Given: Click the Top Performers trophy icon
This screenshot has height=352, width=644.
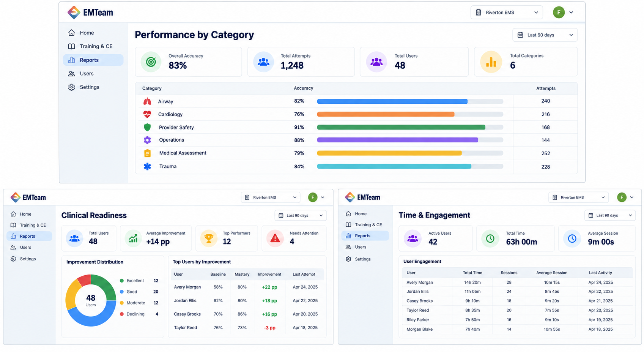Looking at the screenshot, I should (x=209, y=238).
